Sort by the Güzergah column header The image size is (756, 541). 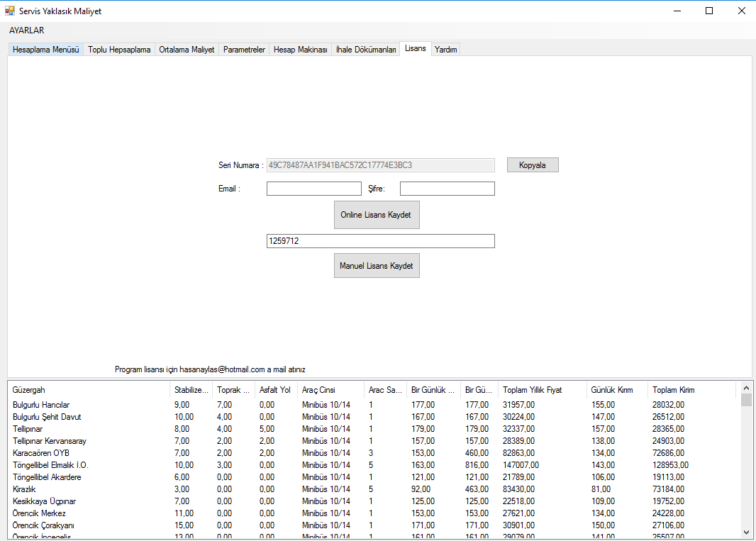pyautogui.click(x=89, y=390)
